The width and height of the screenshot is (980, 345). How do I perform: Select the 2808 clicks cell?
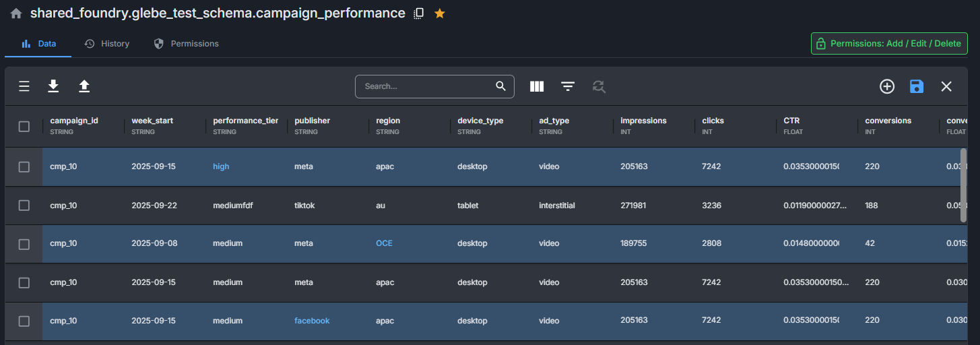pyautogui.click(x=735, y=243)
